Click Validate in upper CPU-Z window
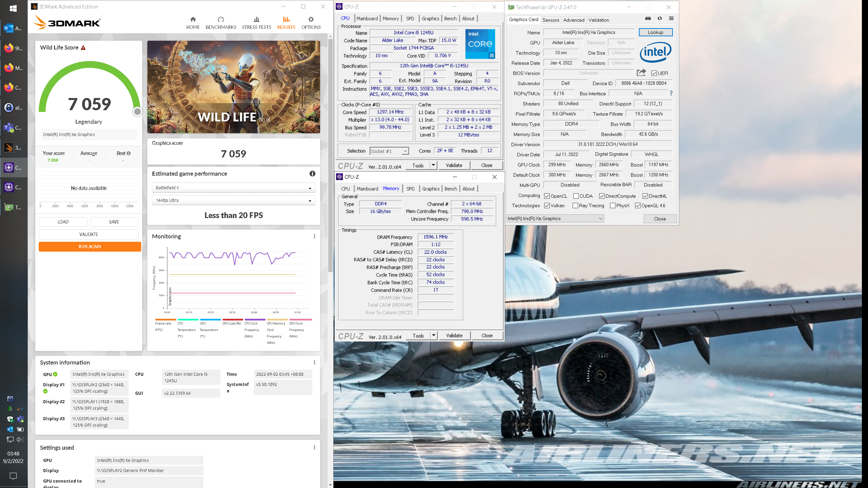This screenshot has width=868, height=488. pyautogui.click(x=454, y=165)
